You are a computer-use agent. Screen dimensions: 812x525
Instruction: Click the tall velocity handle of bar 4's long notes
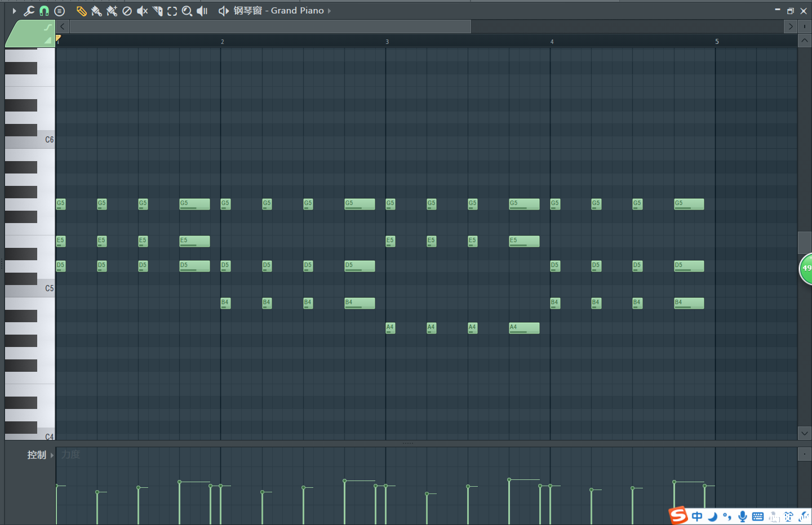pyautogui.click(x=674, y=482)
